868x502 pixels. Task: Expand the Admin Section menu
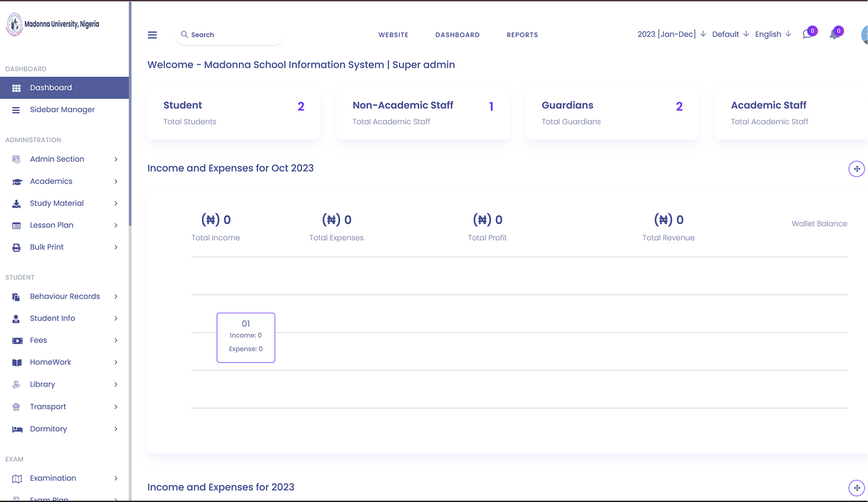pos(116,159)
